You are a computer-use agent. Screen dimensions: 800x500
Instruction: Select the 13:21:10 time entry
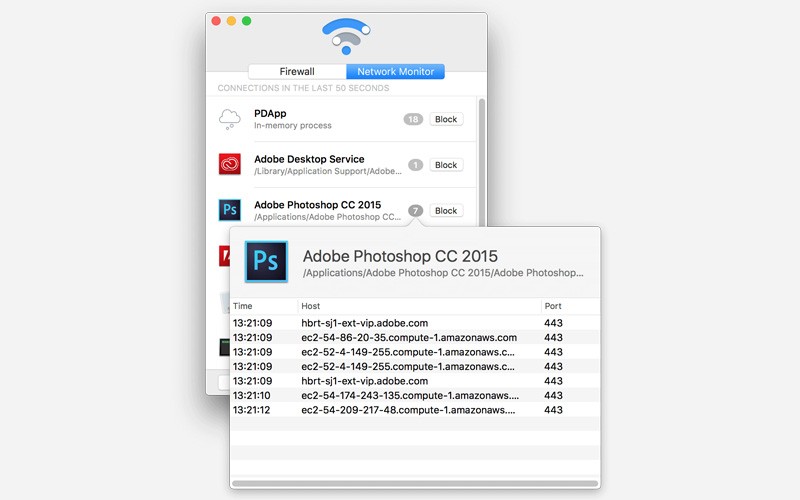tap(252, 395)
